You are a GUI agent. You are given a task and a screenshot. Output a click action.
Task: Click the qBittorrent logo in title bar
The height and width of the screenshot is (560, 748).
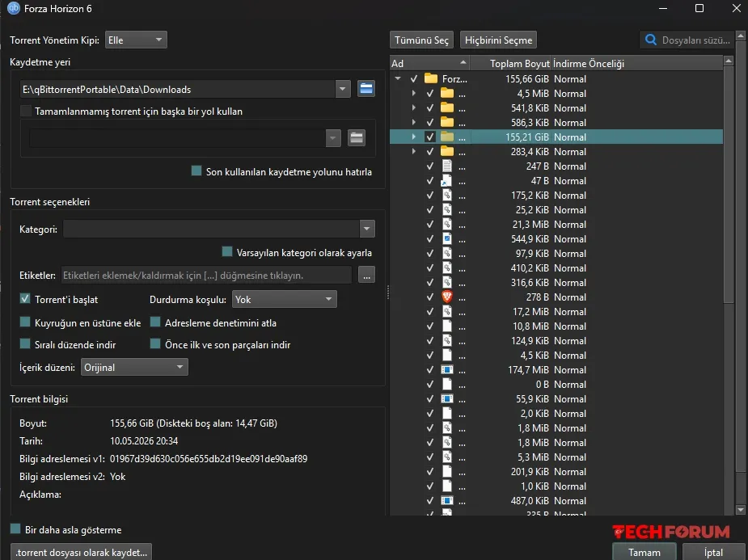coord(14,8)
